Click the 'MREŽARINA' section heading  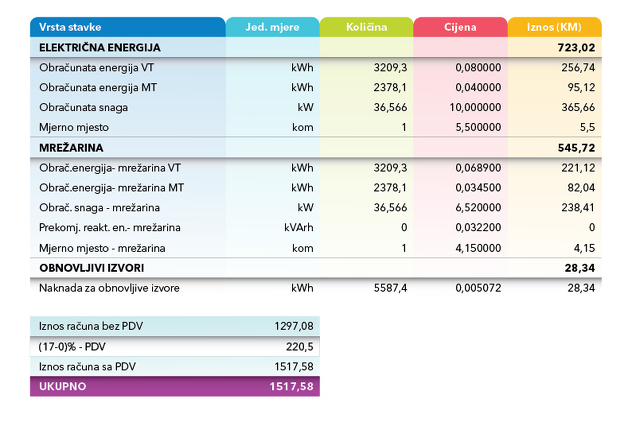pyautogui.click(x=71, y=147)
